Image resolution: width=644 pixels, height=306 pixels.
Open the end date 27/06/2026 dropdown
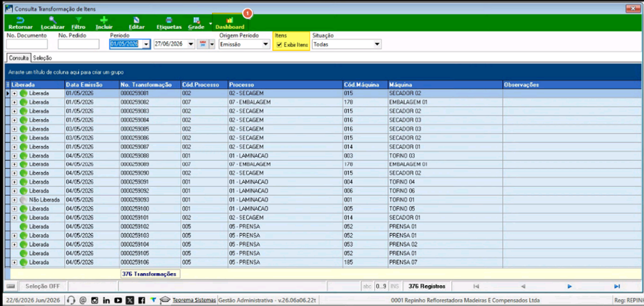coord(190,44)
